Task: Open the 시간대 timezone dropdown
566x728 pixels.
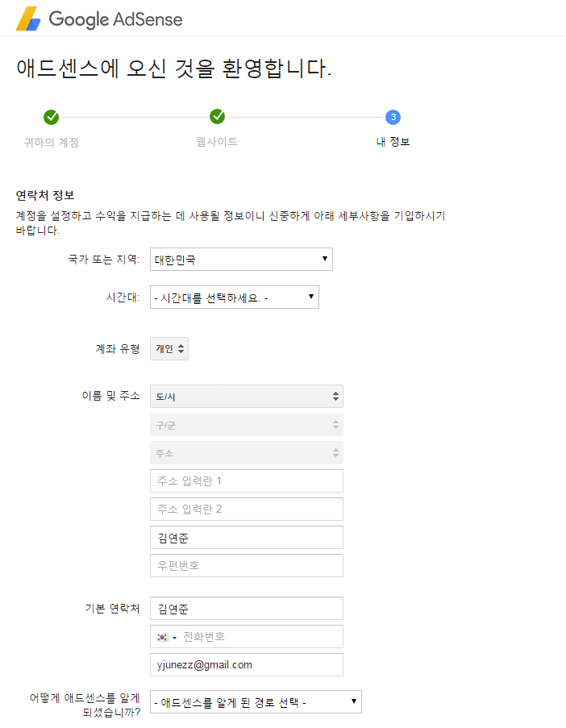Action: 234,297
